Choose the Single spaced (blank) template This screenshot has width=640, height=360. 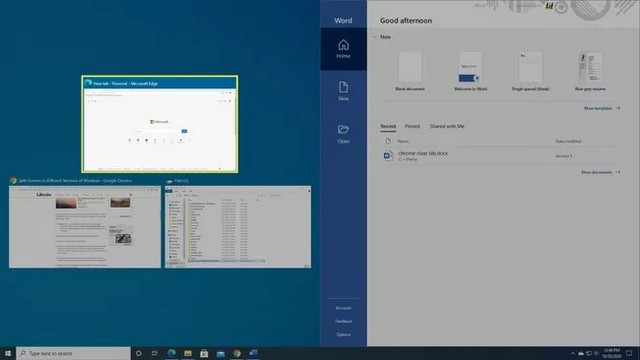coord(530,71)
